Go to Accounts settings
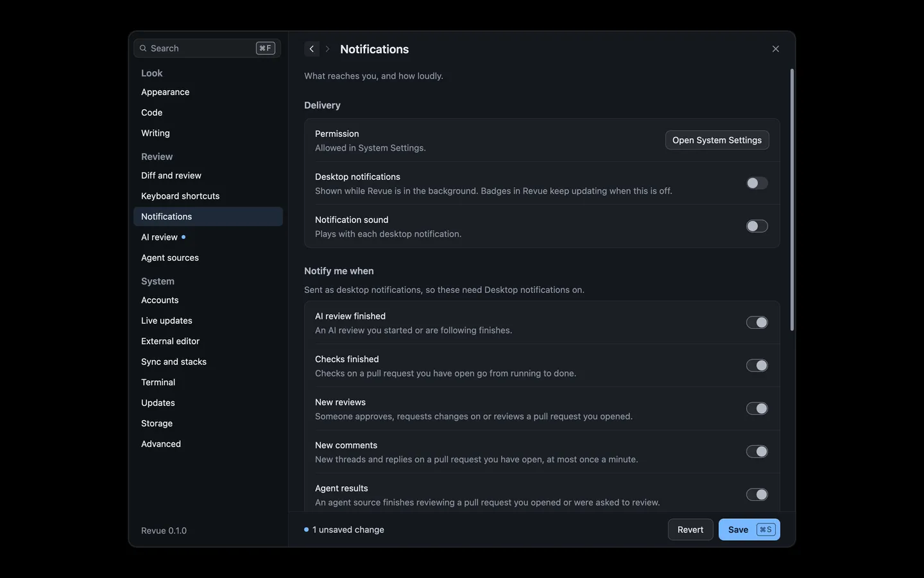Screen dimensions: 924x578 [x=208, y=300]
